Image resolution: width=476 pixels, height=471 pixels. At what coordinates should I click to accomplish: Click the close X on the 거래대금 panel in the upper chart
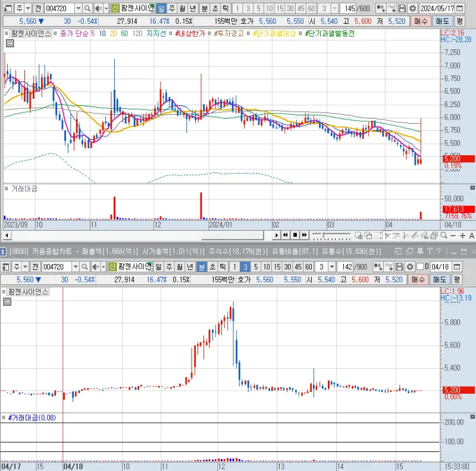click(472, 188)
